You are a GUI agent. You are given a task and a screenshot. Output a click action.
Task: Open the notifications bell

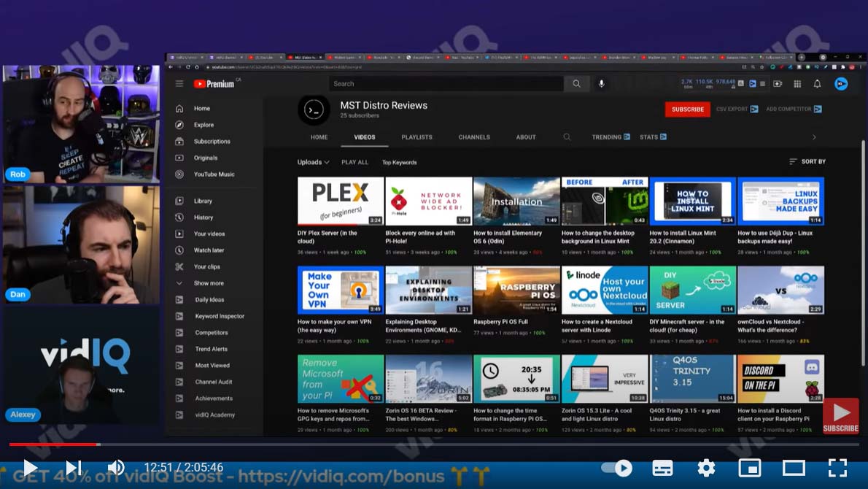click(817, 84)
